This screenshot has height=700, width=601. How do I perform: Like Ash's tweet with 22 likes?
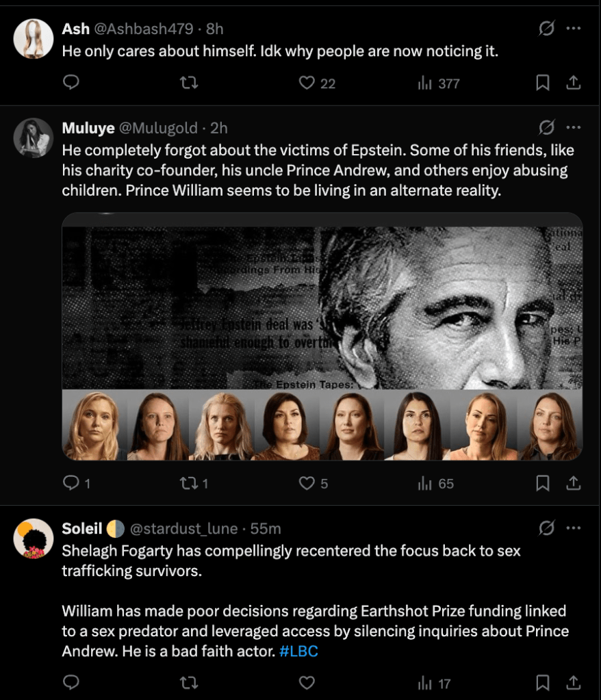pyautogui.click(x=307, y=83)
